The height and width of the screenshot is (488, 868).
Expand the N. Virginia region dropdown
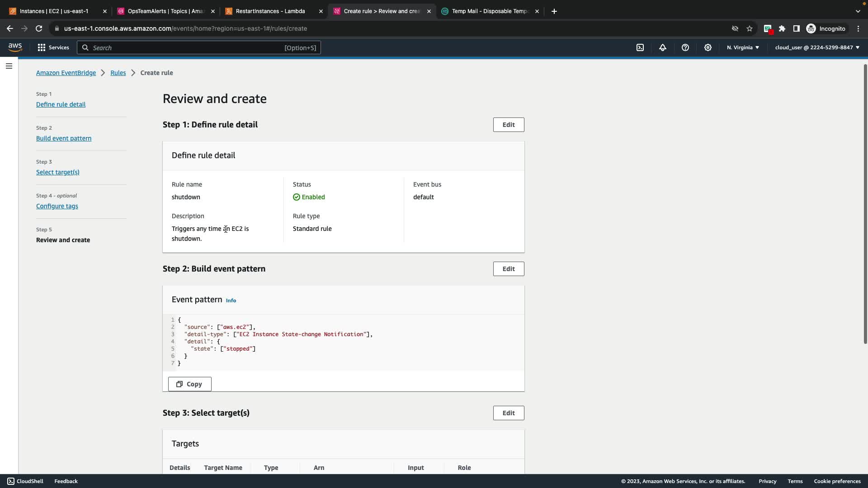tap(743, 47)
